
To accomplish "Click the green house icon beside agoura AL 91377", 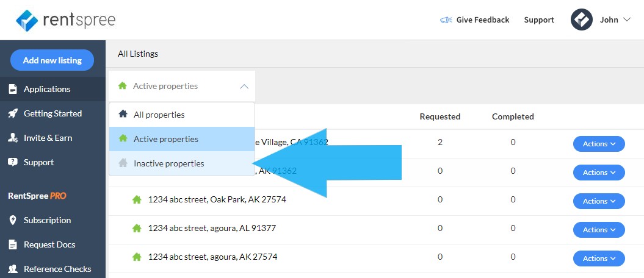I will (x=137, y=229).
